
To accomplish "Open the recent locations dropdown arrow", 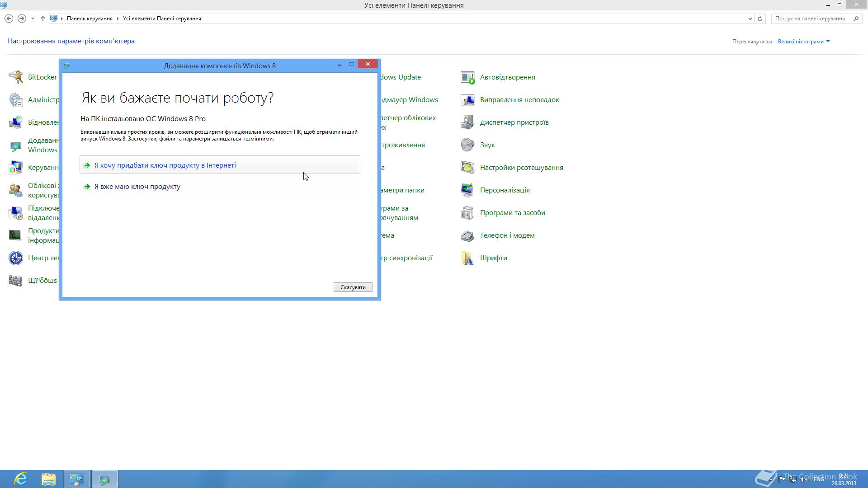I will (33, 19).
